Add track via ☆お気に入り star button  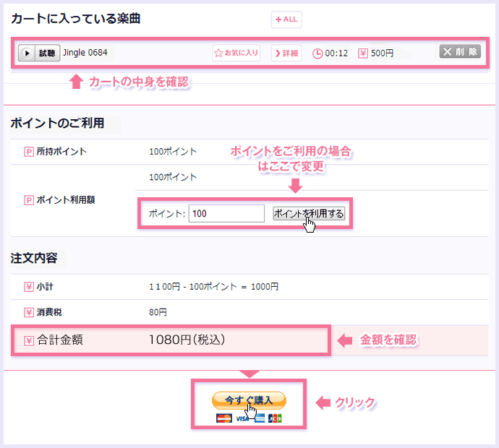click(236, 53)
